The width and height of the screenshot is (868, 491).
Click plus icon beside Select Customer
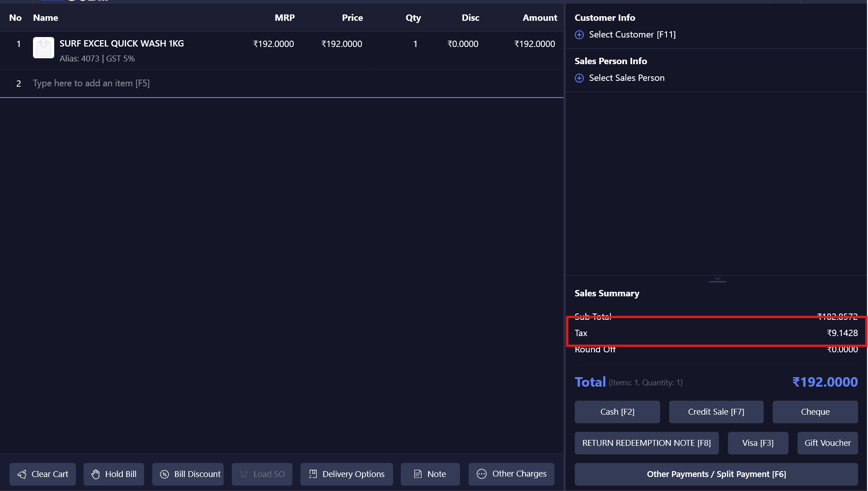pyautogui.click(x=579, y=35)
